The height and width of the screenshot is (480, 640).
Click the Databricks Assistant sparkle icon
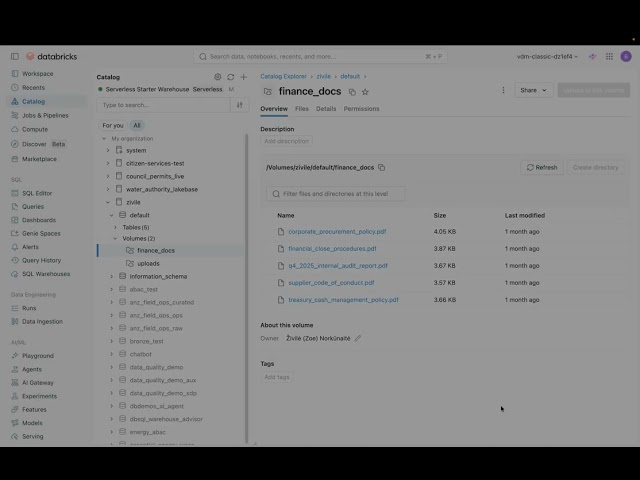pyautogui.click(x=592, y=56)
